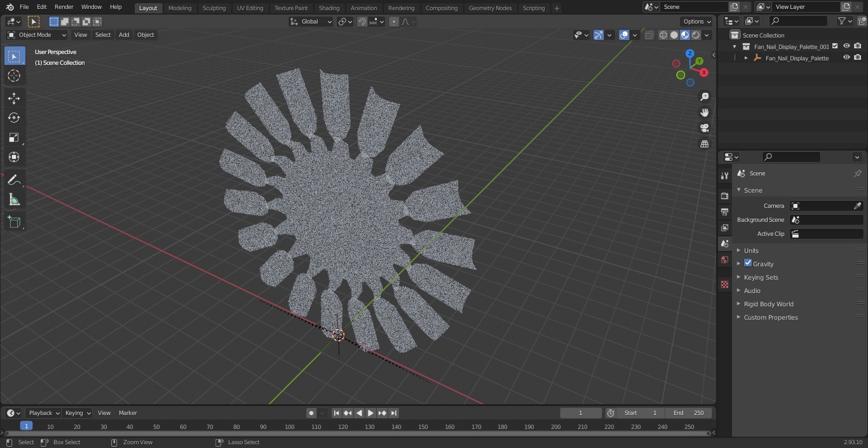Select the Select Box tool
This screenshot has width=868, height=448.
coord(14,56)
